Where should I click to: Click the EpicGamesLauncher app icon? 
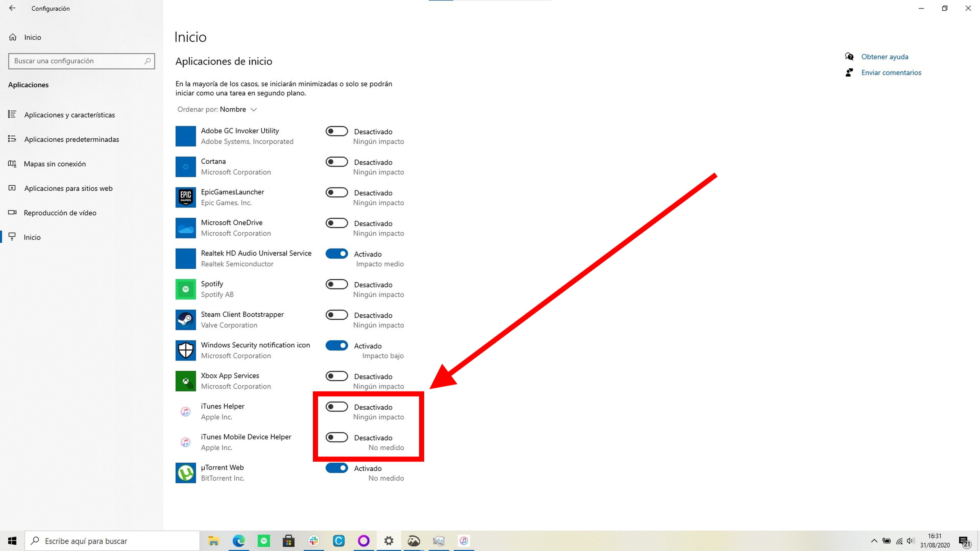185,197
